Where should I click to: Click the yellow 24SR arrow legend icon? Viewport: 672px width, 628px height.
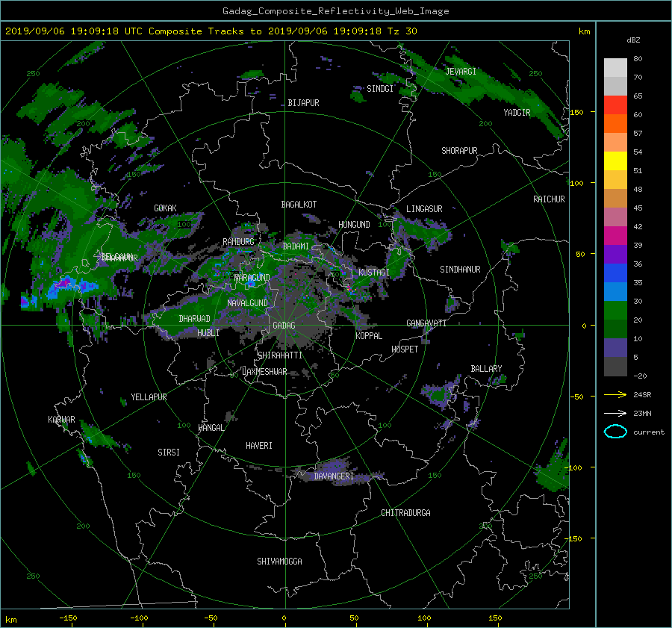point(615,394)
